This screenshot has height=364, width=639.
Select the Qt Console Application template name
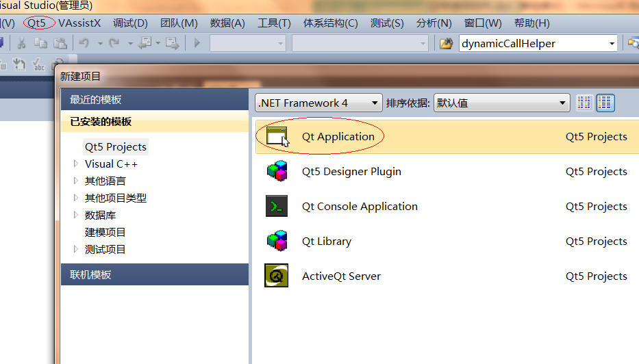tap(360, 207)
